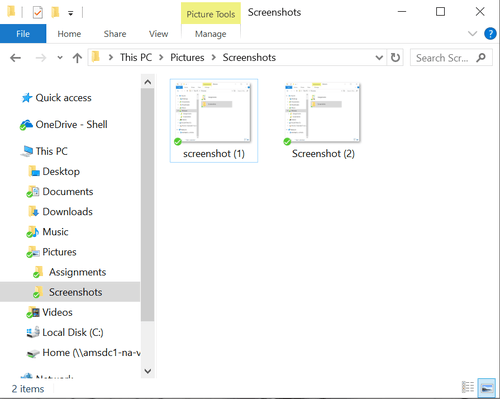Open Help with the question mark icon
This screenshot has height=399, width=500.
[490, 33]
